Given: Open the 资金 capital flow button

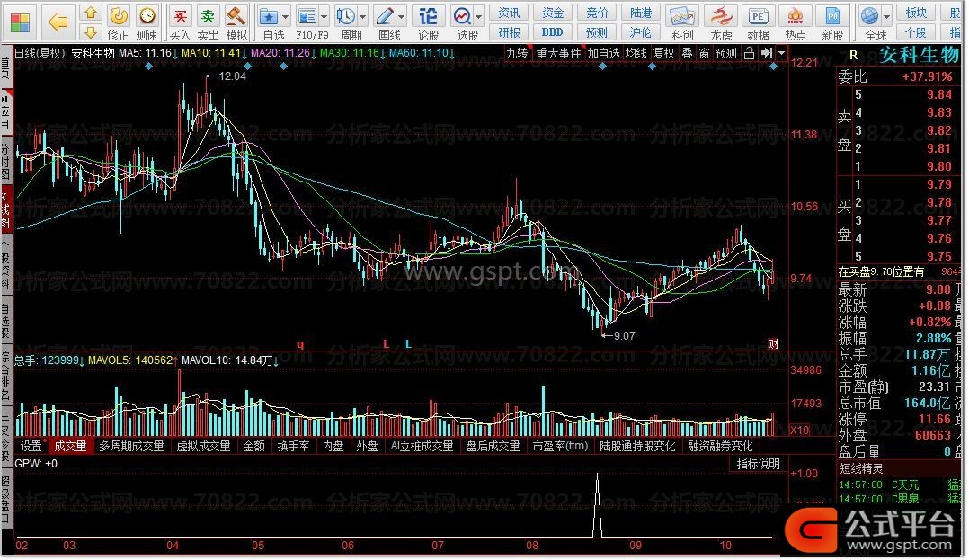Looking at the screenshot, I should pos(553,13).
